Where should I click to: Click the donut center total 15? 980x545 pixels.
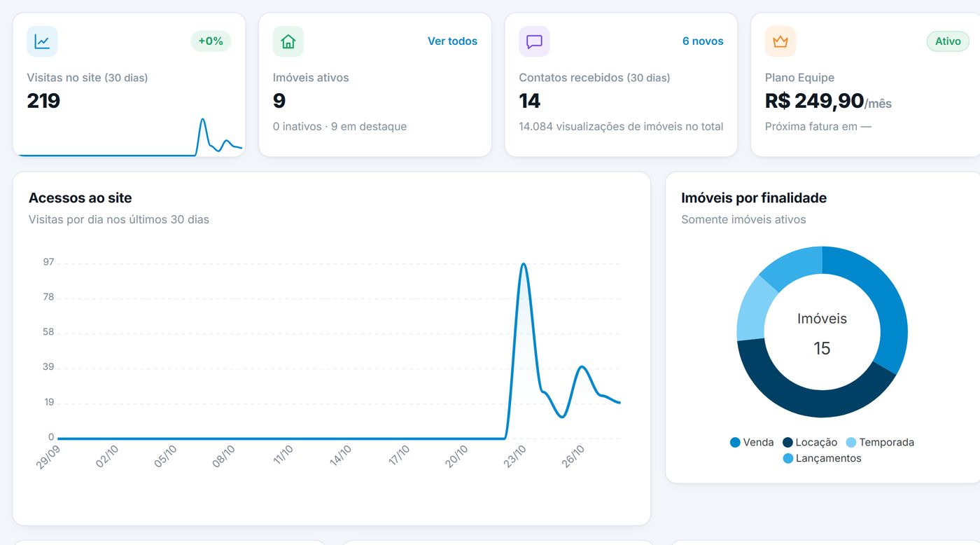pyautogui.click(x=822, y=348)
